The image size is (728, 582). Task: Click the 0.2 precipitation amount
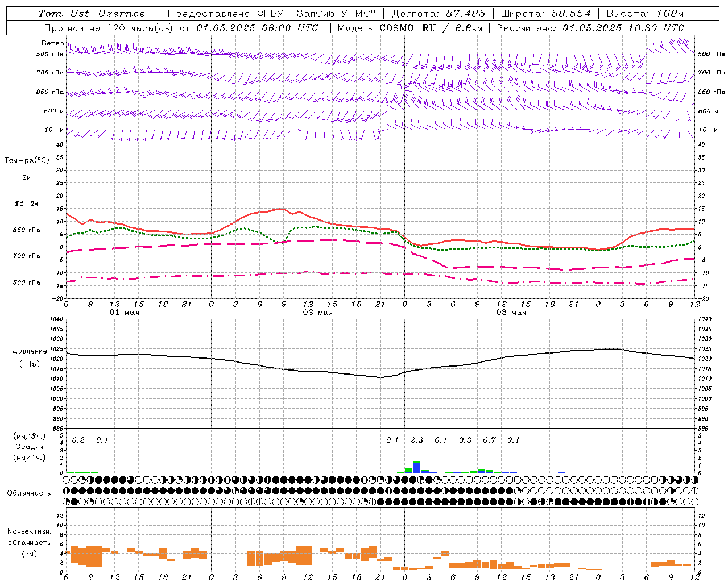tap(78, 440)
